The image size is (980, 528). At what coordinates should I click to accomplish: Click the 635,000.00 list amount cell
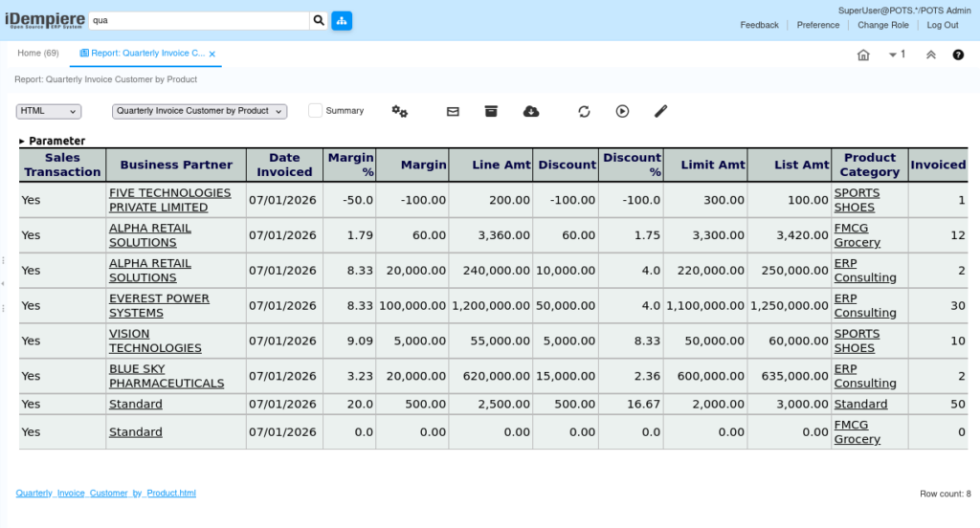coord(790,376)
